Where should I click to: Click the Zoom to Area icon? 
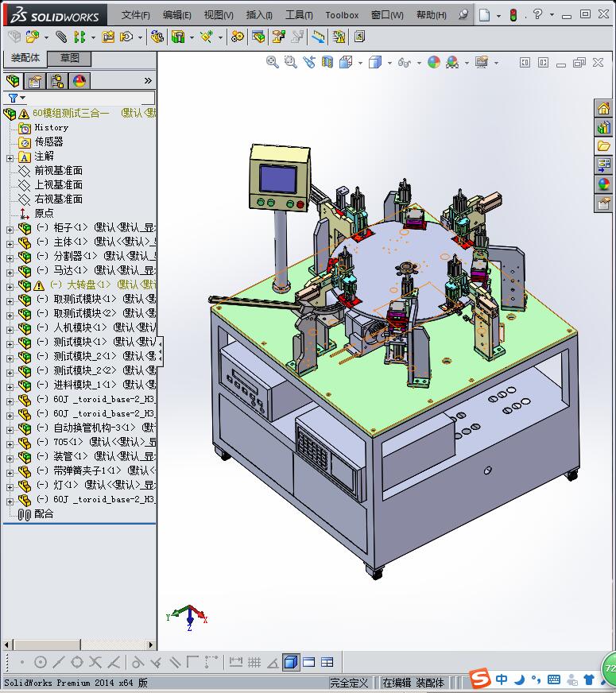pyautogui.click(x=290, y=62)
